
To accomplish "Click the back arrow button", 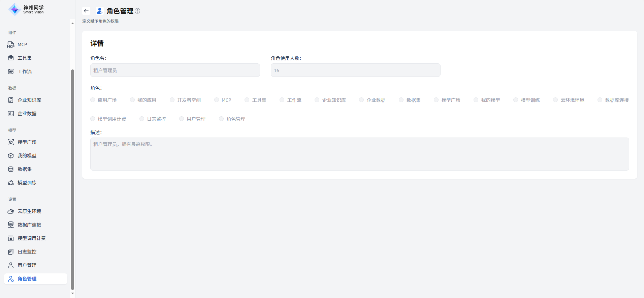I will point(86,11).
